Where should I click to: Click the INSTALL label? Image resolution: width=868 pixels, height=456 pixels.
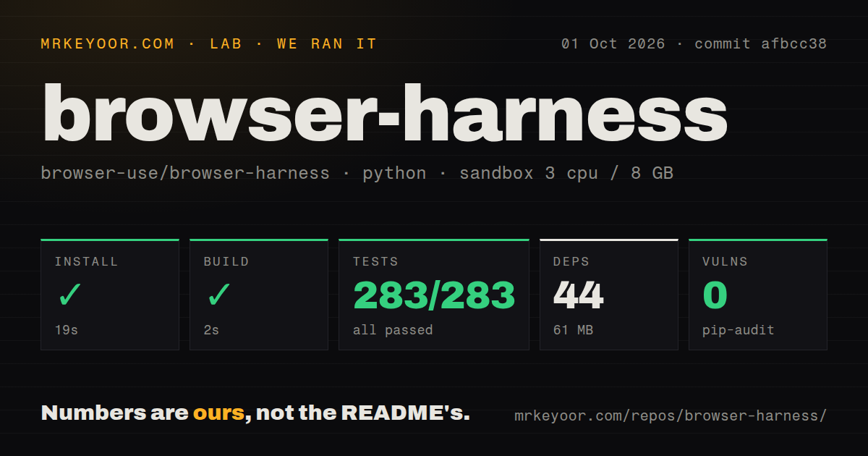[x=86, y=262]
